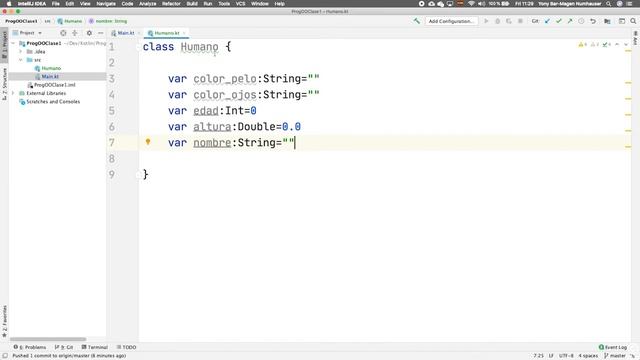Open the Analyze menu
The width and height of the screenshot is (640, 360).
[147, 4]
